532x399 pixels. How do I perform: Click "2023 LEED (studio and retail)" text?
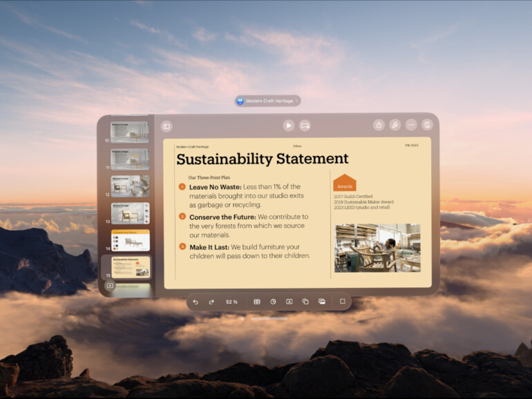coord(361,207)
